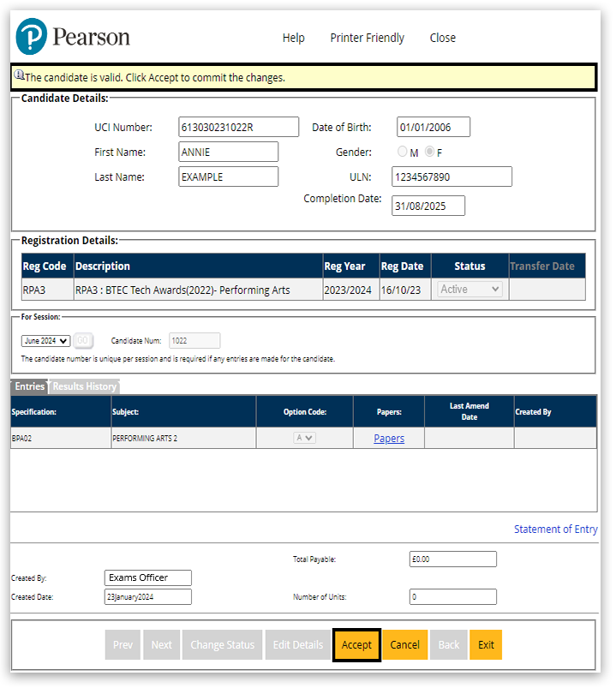Click Printer Friendly in top menu
The width and height of the screenshot is (616, 688).
click(367, 38)
